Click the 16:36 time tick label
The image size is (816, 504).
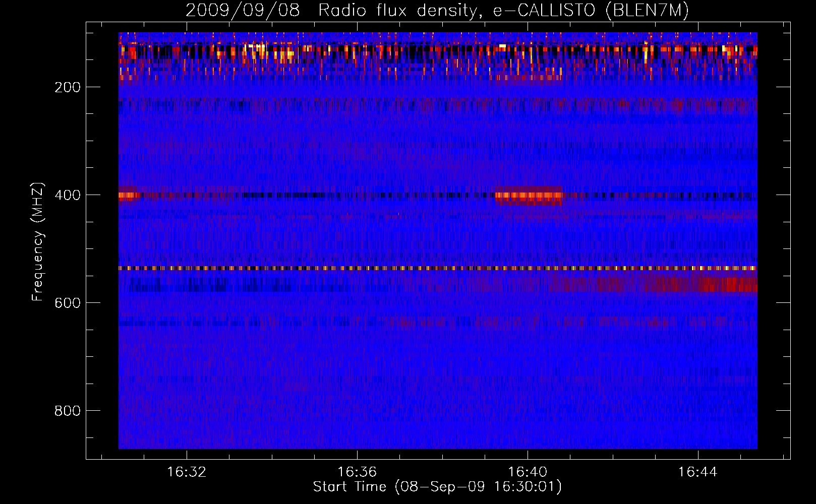tap(357, 472)
